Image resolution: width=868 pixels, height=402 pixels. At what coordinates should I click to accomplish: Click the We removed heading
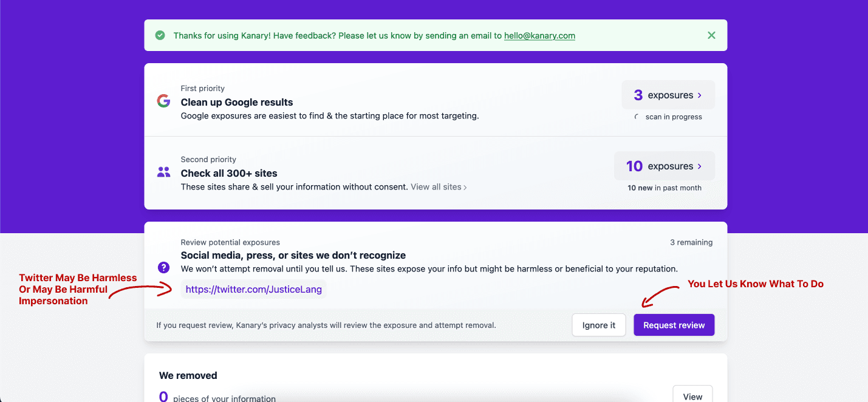pyautogui.click(x=188, y=375)
